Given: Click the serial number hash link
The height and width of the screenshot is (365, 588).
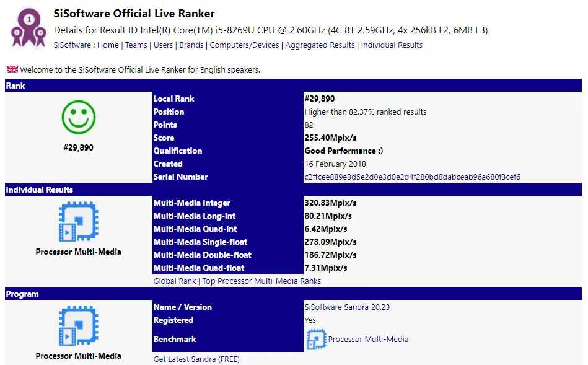Looking at the screenshot, I should (x=413, y=177).
